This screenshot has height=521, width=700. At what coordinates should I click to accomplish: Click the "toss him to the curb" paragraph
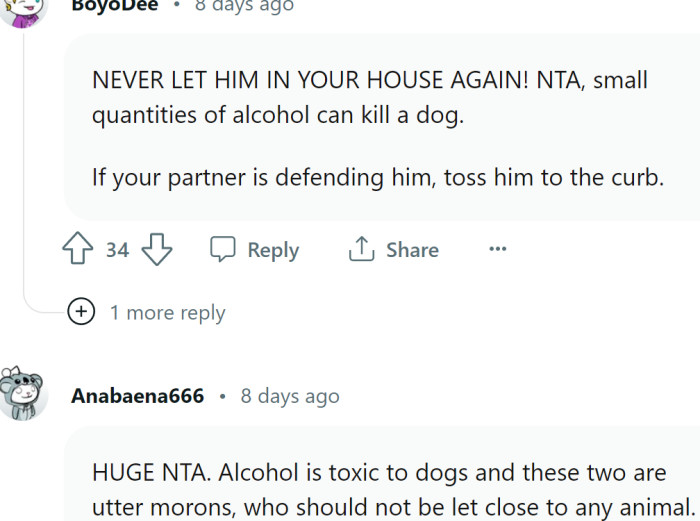tap(377, 178)
